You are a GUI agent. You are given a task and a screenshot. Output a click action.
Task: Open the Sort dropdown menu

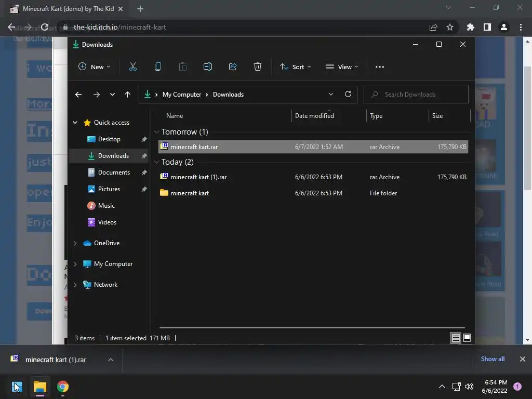pyautogui.click(x=295, y=67)
